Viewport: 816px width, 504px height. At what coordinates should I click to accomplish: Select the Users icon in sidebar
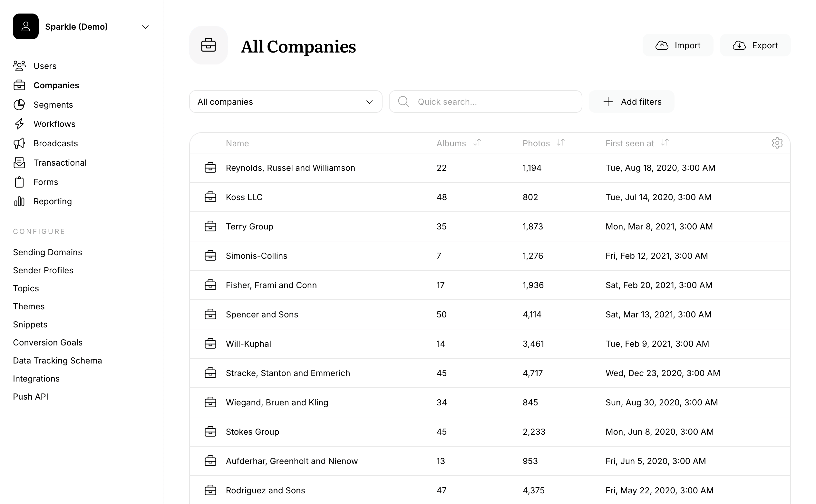tap(19, 66)
